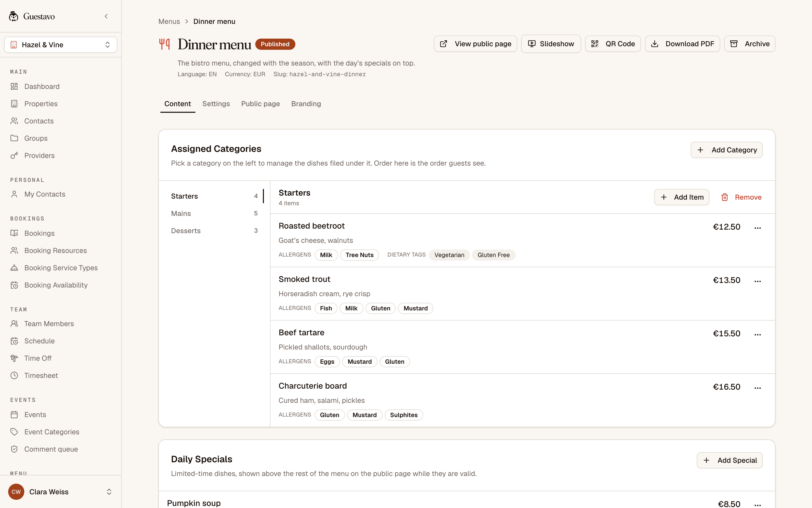Open the QR Code dialog
The height and width of the screenshot is (508, 812).
coord(613,44)
